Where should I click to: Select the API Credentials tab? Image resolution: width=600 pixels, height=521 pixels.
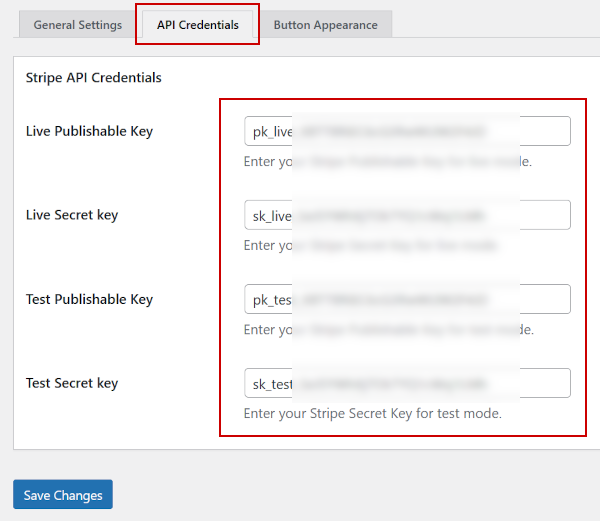pos(198,25)
